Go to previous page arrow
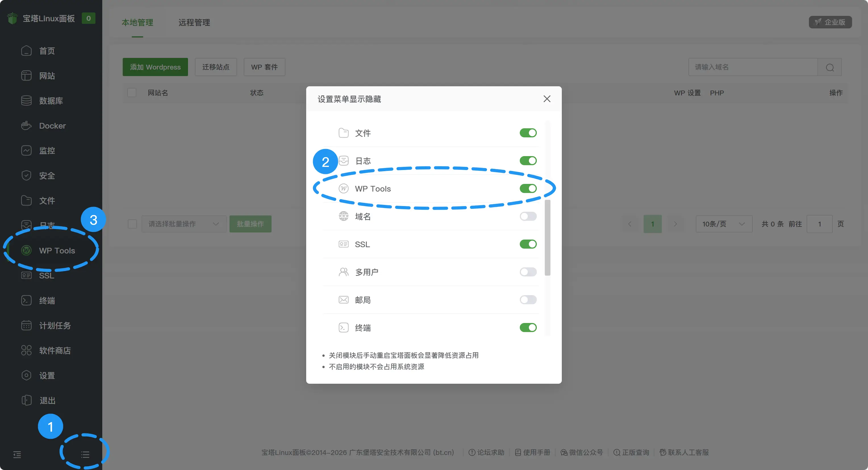868x470 pixels. tap(629, 224)
